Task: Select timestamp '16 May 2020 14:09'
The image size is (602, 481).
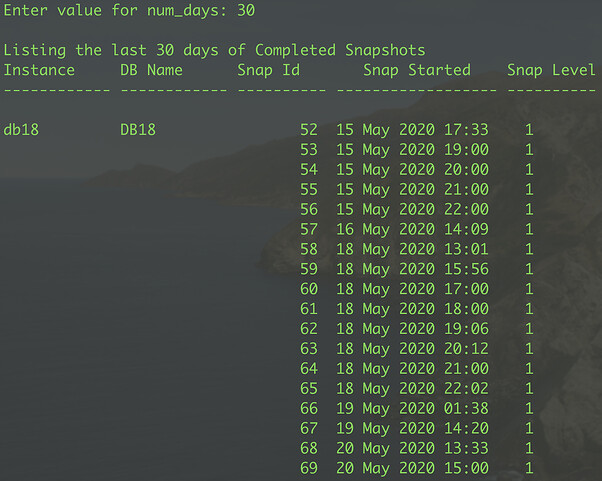Action: 412,230
